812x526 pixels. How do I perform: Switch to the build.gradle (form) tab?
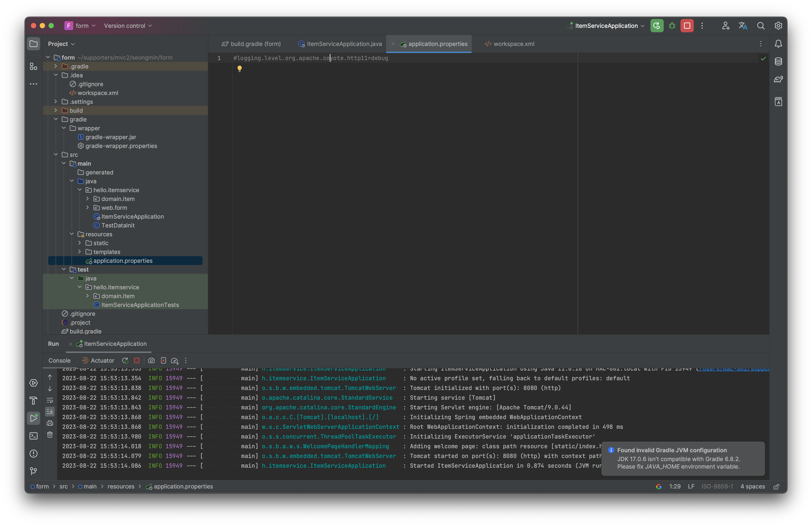pyautogui.click(x=251, y=44)
